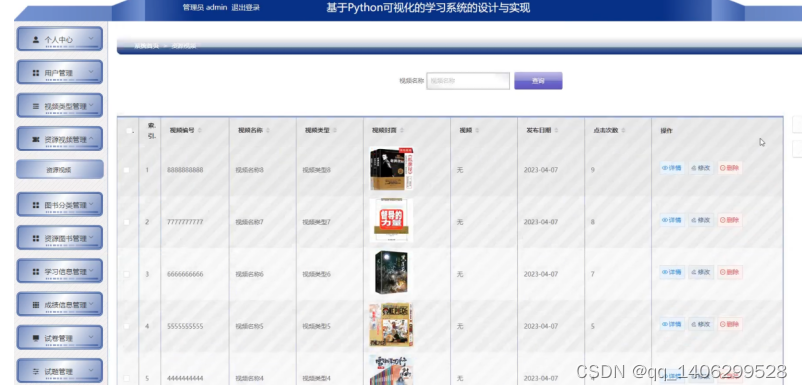Open the 资源视频 submenu item
The width and height of the screenshot is (802, 391).
[59, 169]
